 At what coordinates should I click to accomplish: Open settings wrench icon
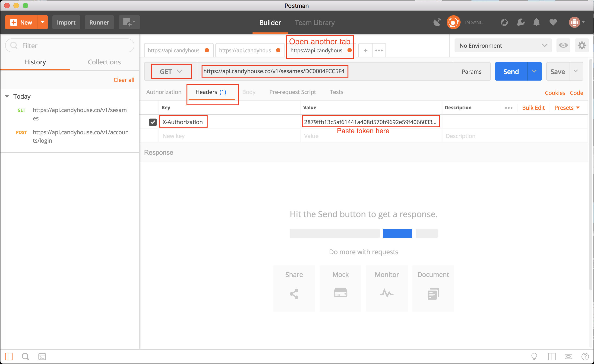pos(520,22)
